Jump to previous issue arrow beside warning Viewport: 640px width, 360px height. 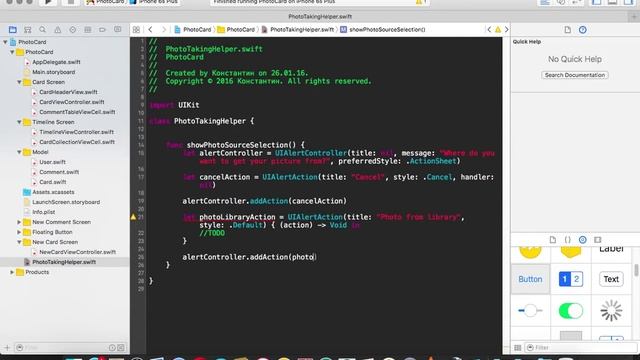[489, 29]
